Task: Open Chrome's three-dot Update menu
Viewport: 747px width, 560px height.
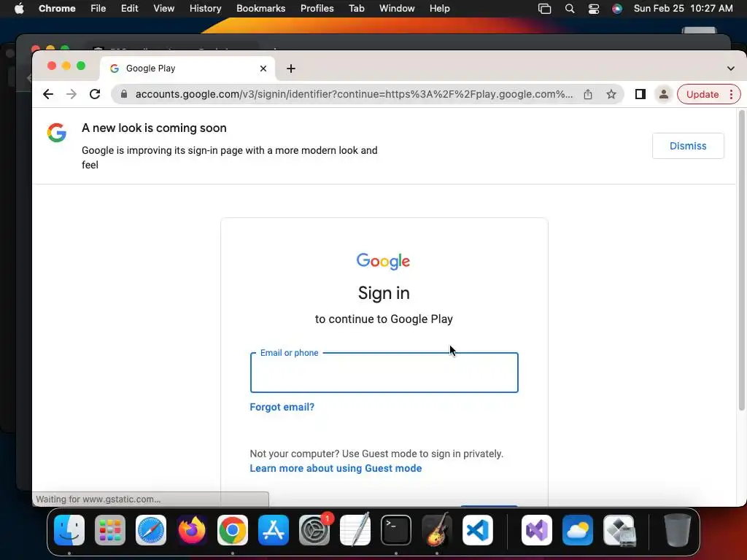Action: coord(731,94)
